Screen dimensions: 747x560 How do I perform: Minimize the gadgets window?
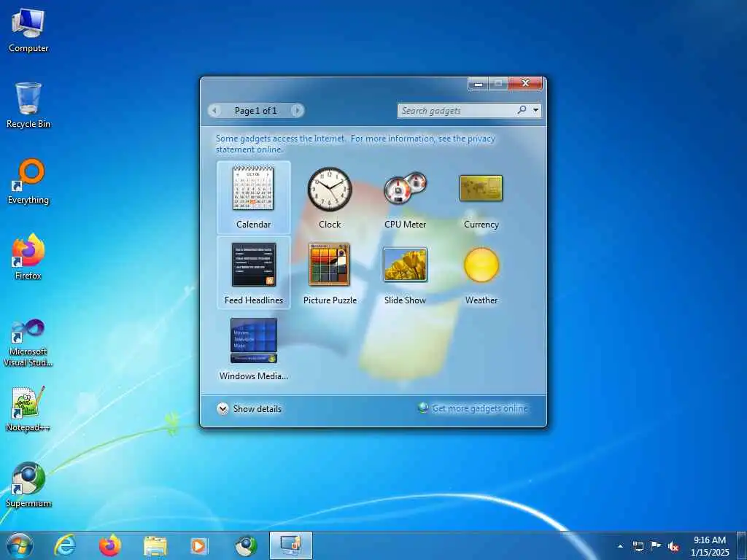point(479,83)
